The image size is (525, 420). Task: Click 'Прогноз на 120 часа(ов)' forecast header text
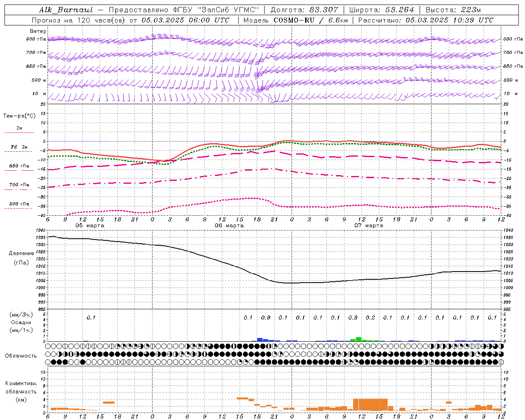pos(79,20)
